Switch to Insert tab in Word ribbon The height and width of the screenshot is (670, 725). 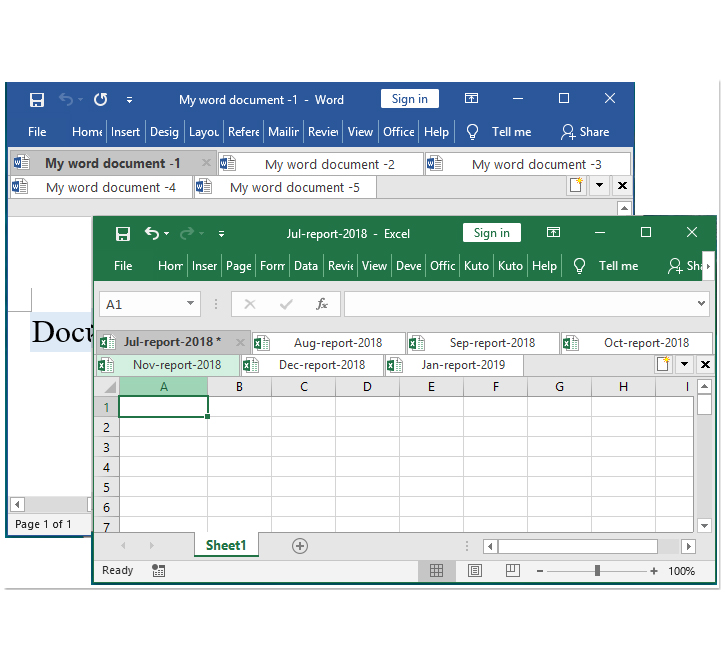(125, 132)
